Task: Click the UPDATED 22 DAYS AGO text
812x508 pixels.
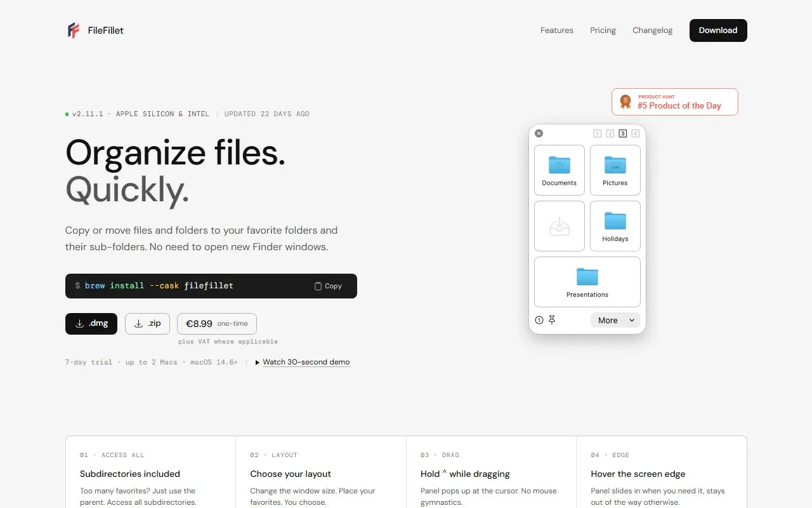Action: pyautogui.click(x=267, y=114)
